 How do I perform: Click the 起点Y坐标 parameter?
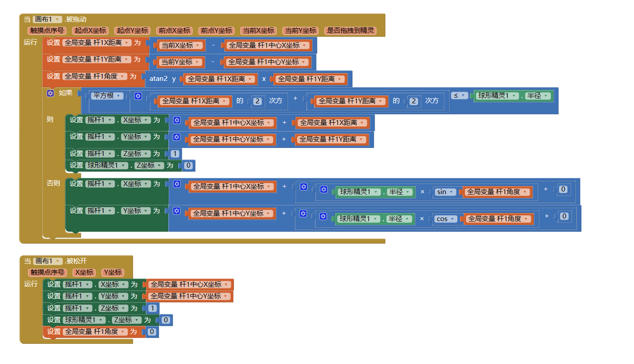point(132,31)
